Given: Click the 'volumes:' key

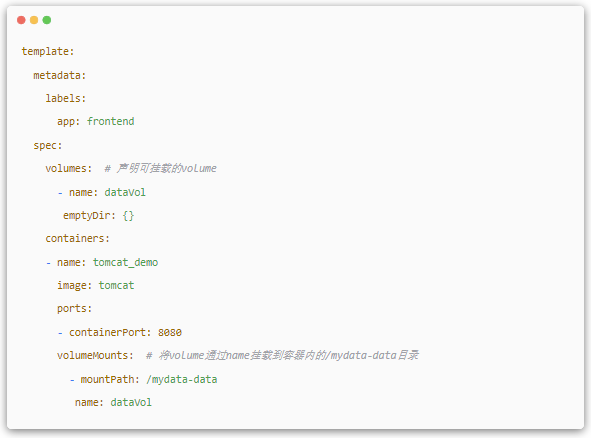Looking at the screenshot, I should tap(69, 168).
